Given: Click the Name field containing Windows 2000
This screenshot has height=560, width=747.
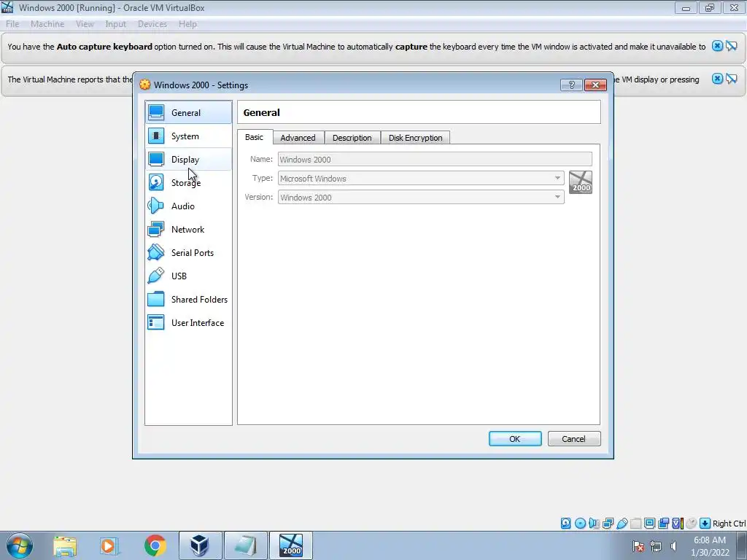Looking at the screenshot, I should click(x=435, y=160).
